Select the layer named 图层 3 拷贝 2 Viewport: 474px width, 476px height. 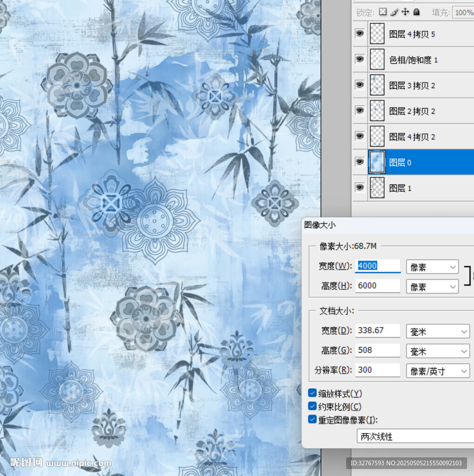412,86
